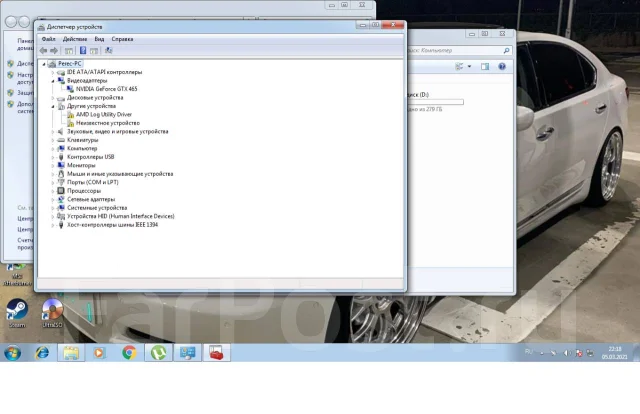Select NVIDIA GeForce GTX 465

coord(107,89)
